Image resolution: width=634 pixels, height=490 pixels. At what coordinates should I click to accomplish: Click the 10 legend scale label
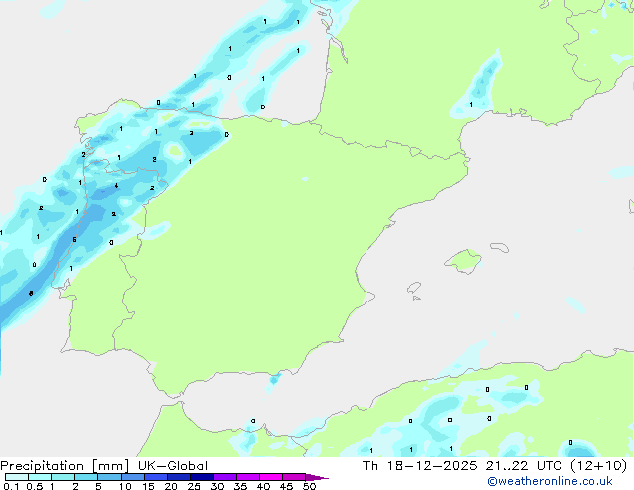click(x=125, y=486)
